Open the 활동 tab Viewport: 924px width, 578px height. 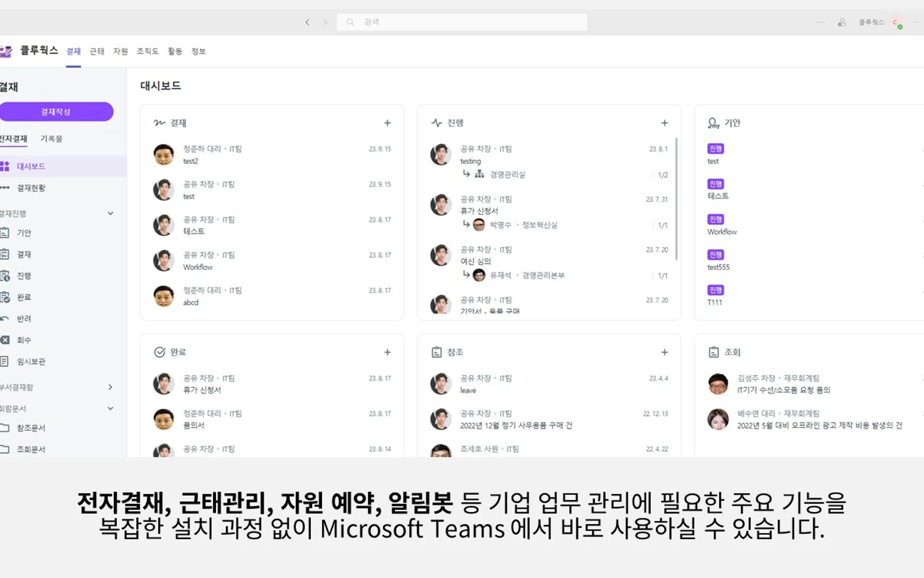pyautogui.click(x=175, y=51)
